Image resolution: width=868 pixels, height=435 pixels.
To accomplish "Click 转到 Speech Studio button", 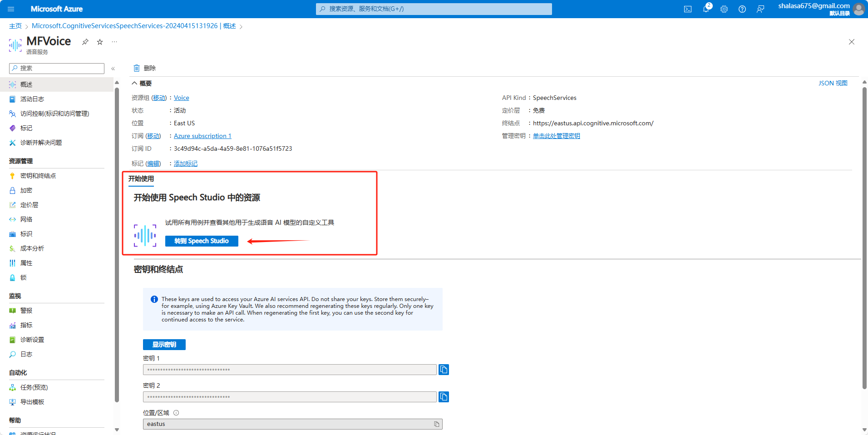I will pos(202,241).
